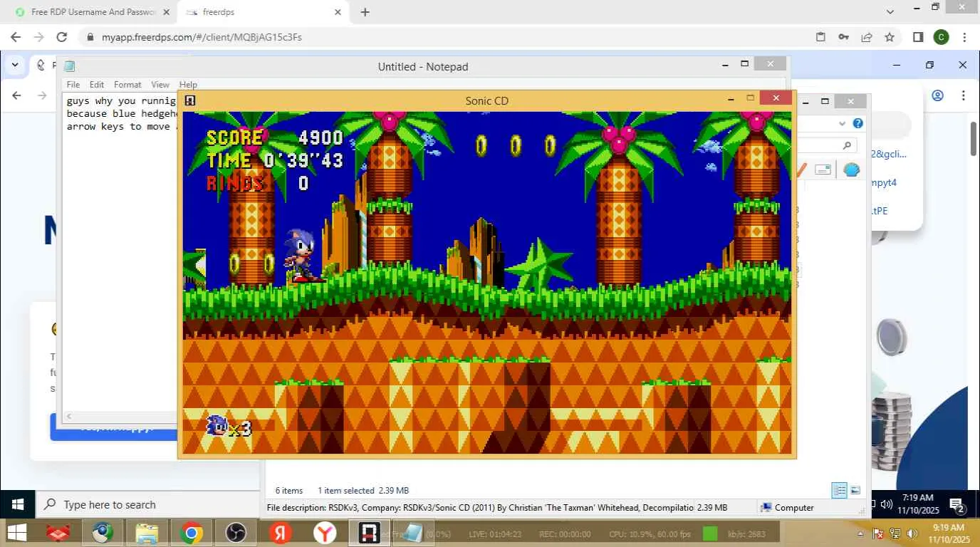
Task: Select the Sonic CD taskbar button
Action: coord(369,533)
